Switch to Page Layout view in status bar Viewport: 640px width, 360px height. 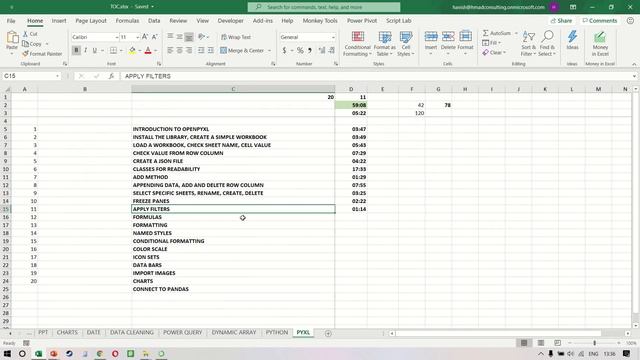pos(541,343)
